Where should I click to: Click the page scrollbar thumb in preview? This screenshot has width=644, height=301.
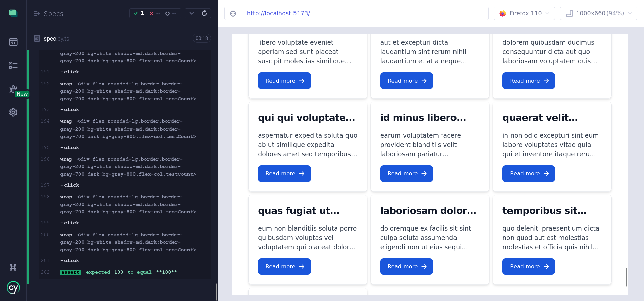pyautogui.click(x=626, y=277)
